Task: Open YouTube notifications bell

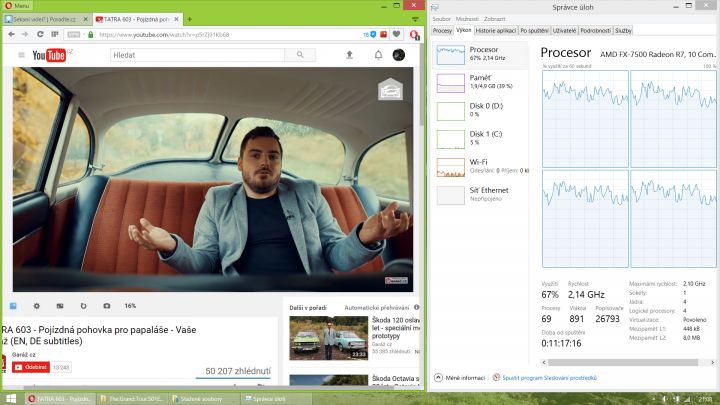Action: (x=378, y=55)
